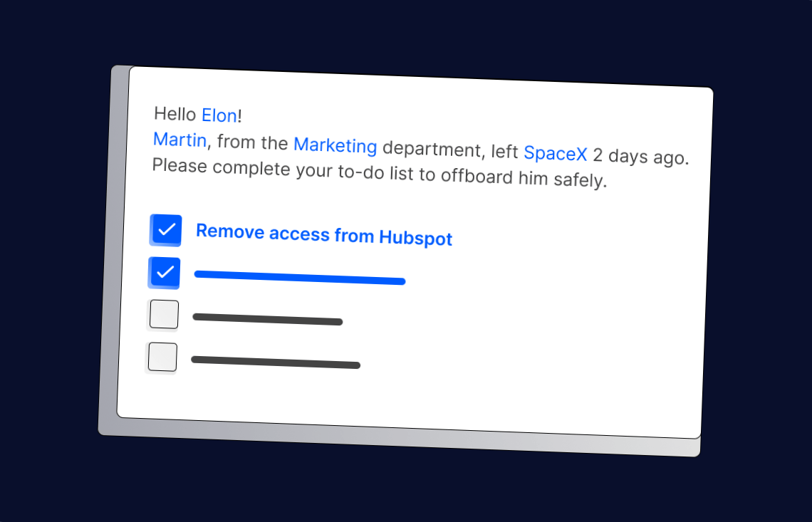Click the blue Elon name link
This screenshot has height=522, width=812.
[219, 115]
